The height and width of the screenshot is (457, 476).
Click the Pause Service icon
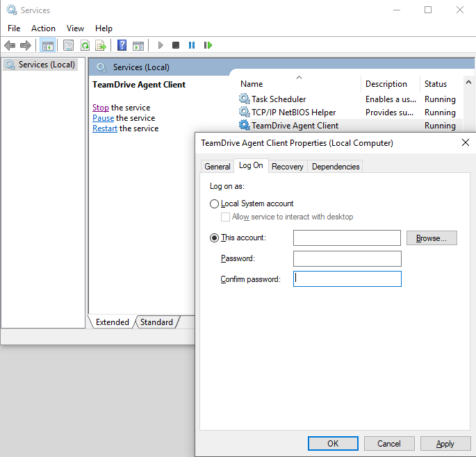point(192,45)
